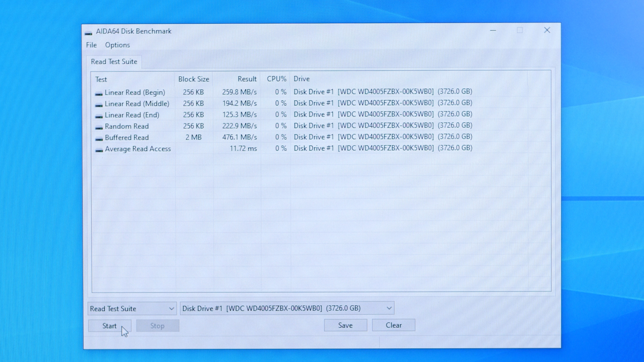Screen dimensions: 644x362
Task: Minimize the AIDA64 Disk Benchmark window
Action: [493, 31]
